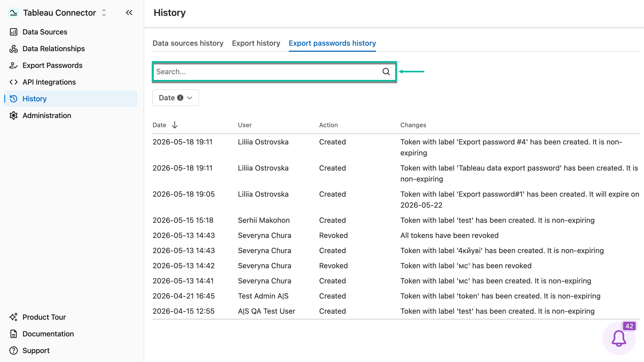Image resolution: width=644 pixels, height=362 pixels.
Task: Click the Administration gear icon
Action: pos(14,115)
